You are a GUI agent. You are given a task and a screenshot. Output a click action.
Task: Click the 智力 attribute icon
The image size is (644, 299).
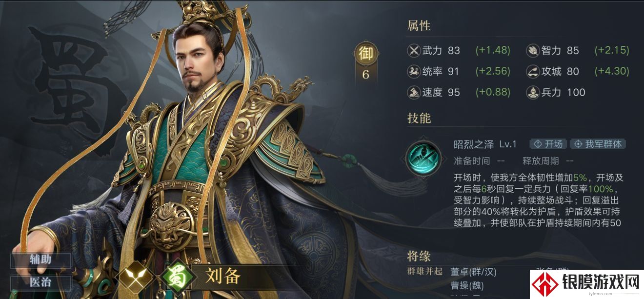(533, 50)
